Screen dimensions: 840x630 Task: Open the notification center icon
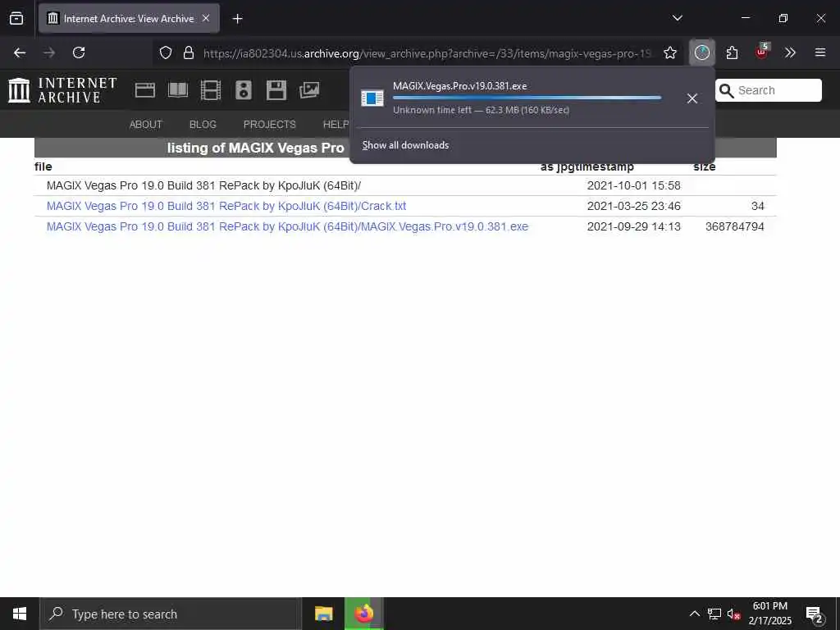[x=815, y=614]
